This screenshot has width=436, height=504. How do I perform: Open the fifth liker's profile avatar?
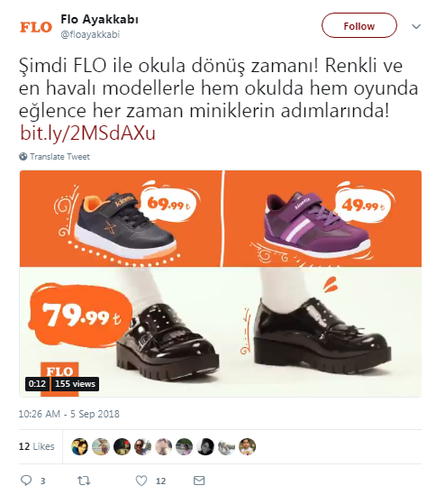[163, 446]
